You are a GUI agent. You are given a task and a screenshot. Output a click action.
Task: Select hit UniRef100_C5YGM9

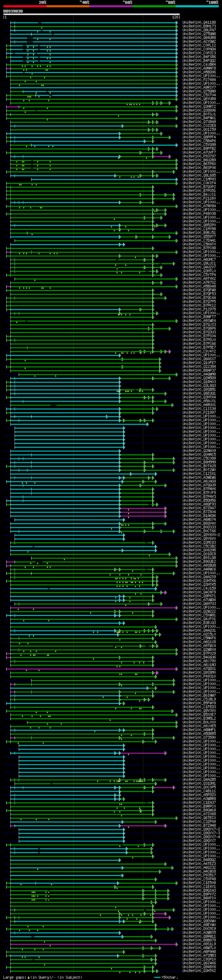tap(199, 145)
